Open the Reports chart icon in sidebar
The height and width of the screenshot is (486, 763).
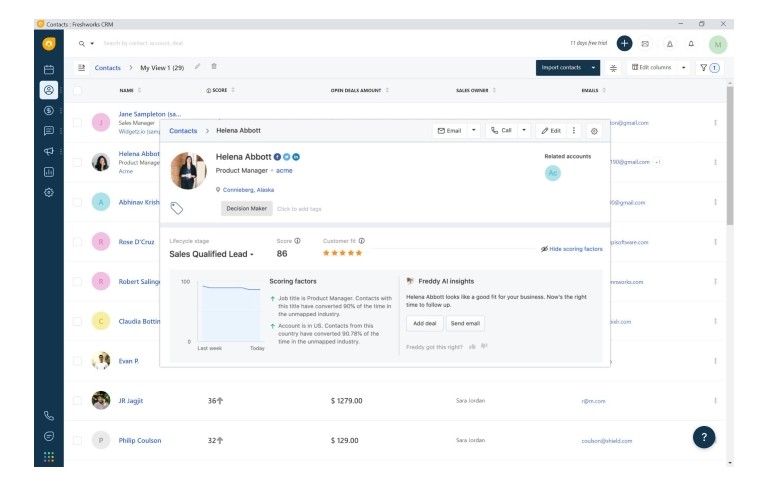pyautogui.click(x=48, y=171)
